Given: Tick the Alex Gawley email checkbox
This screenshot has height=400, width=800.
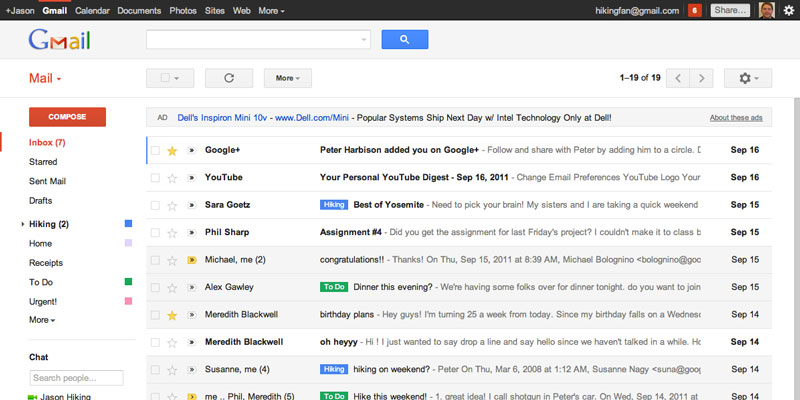Looking at the screenshot, I should coord(156,287).
